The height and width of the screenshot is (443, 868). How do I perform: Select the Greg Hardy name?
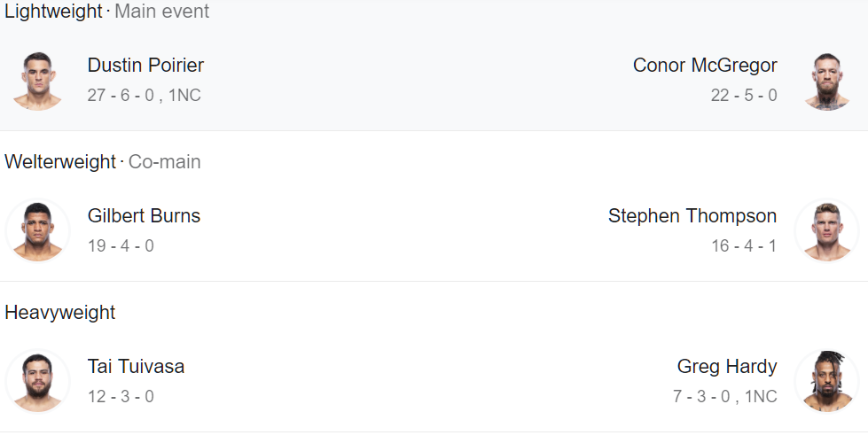[727, 367]
